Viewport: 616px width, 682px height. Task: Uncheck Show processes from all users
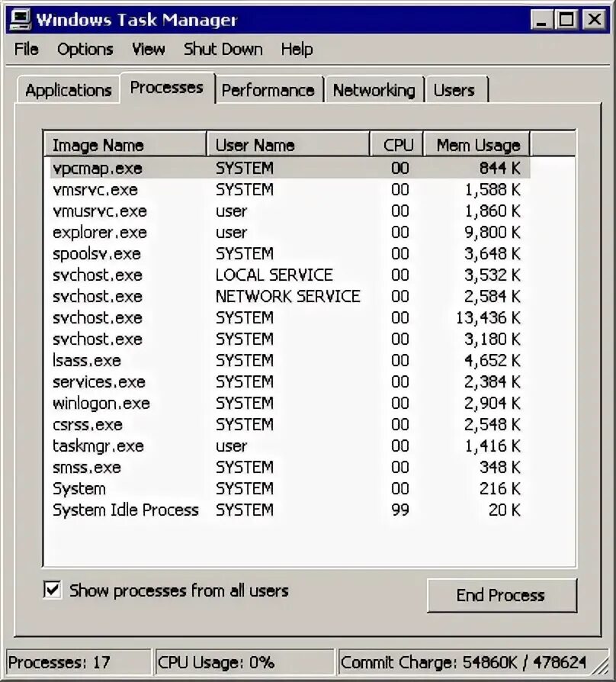52,590
